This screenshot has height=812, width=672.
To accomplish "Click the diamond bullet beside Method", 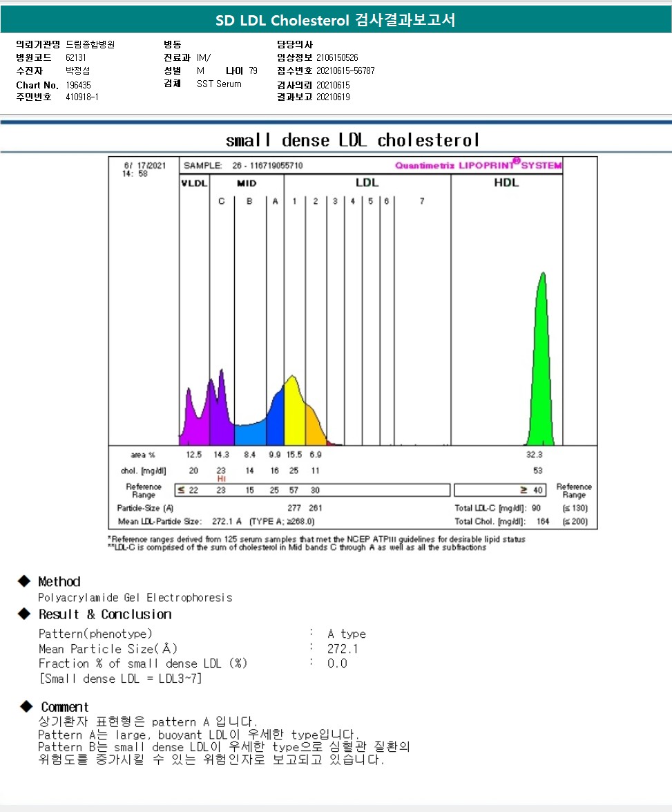I will [x=24, y=581].
